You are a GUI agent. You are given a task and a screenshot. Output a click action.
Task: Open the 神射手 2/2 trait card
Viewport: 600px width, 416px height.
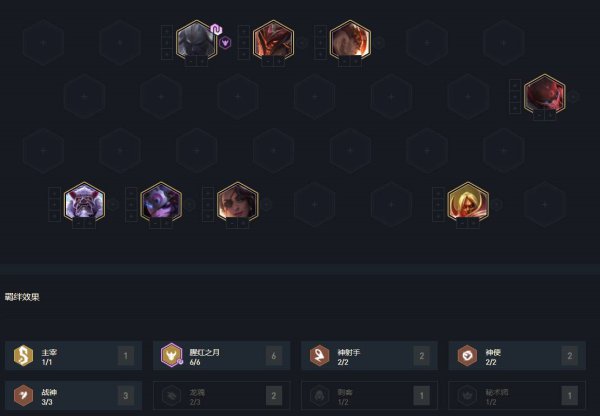[369, 356]
